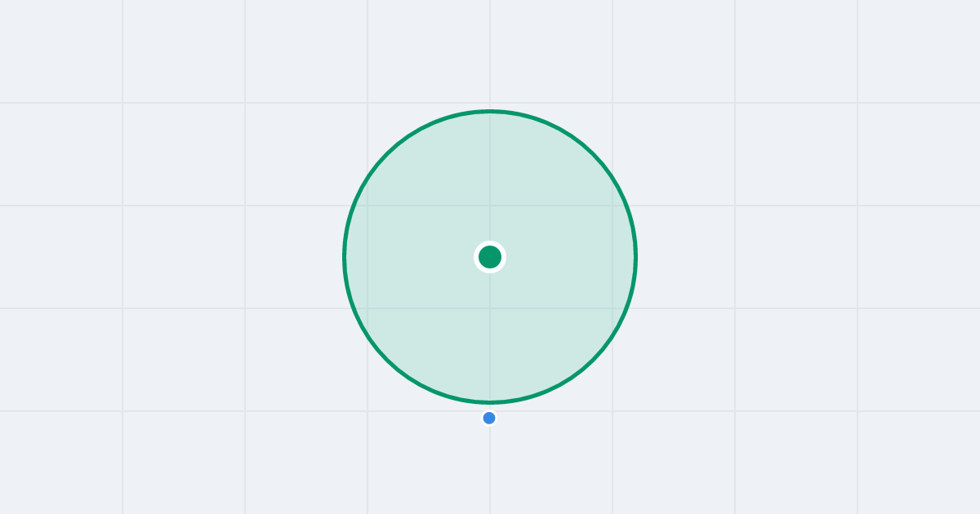Click the white ring surrounding the green center dot
Image resolution: width=980 pixels, height=514 pixels.
(x=490, y=243)
